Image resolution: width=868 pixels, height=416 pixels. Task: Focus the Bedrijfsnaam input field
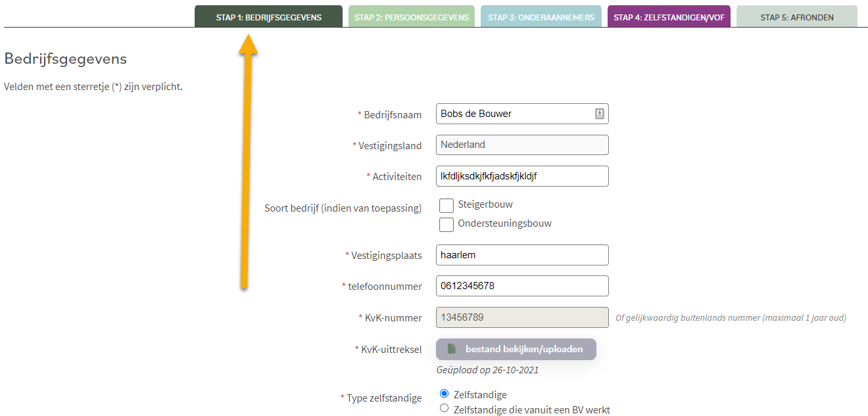tap(522, 114)
